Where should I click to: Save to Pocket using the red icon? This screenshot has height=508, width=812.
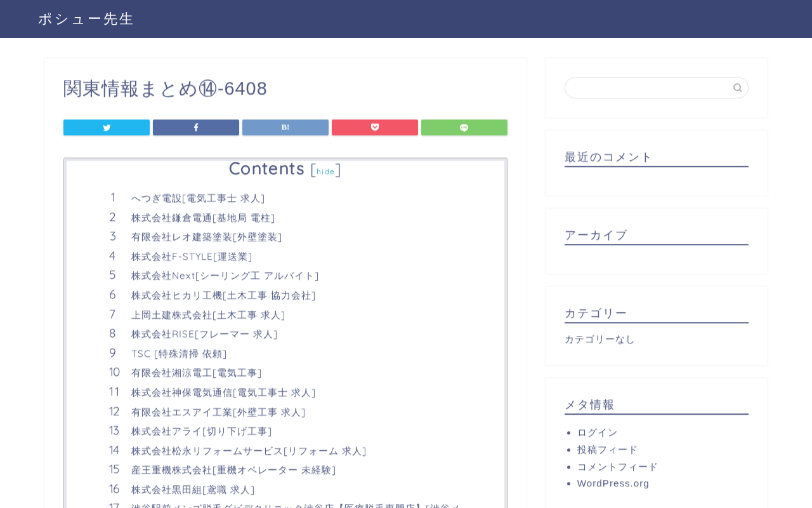pyautogui.click(x=375, y=128)
